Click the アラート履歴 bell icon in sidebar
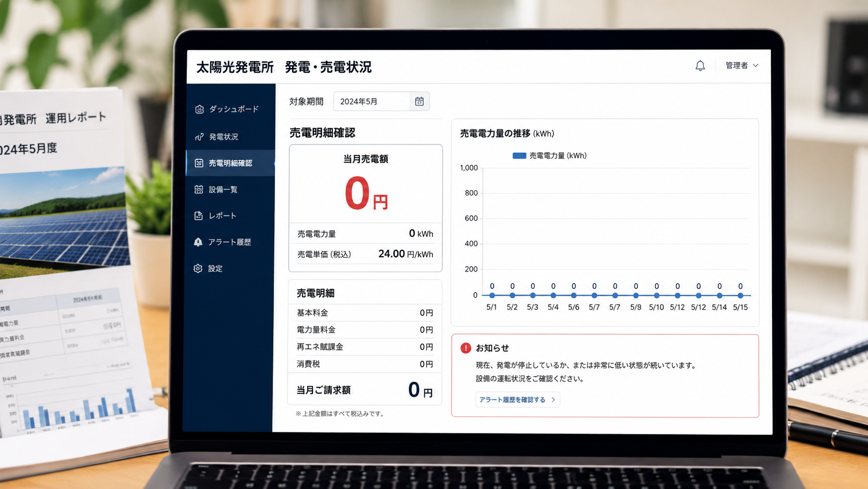The image size is (868, 489). (x=198, y=242)
